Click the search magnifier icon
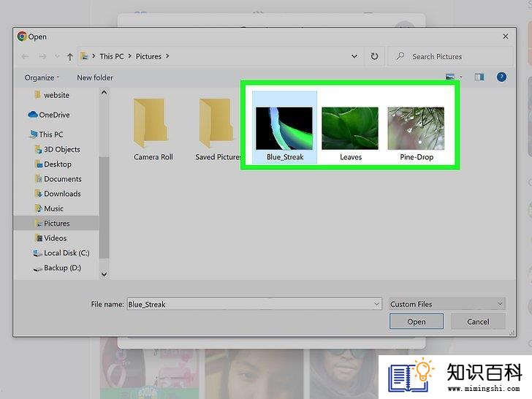Screen dimensions: 532x399 click(x=400, y=56)
